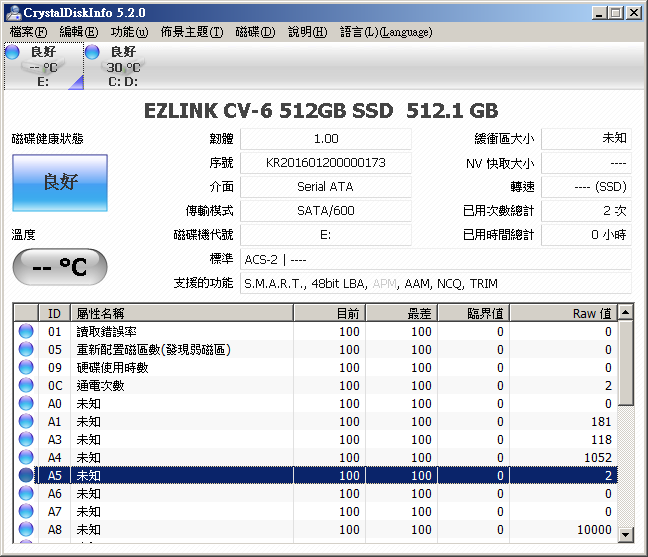648x557 pixels.
Task: Click the standard field ACS-2 | ----
Action: pyautogui.click(x=436, y=259)
